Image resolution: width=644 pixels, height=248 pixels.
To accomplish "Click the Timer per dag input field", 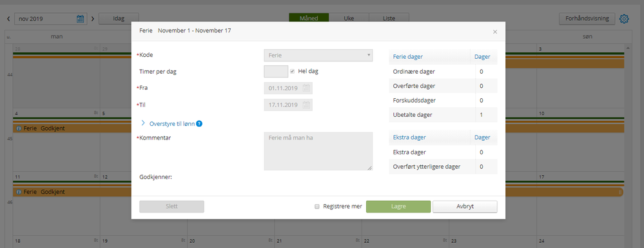I will pyautogui.click(x=276, y=71).
